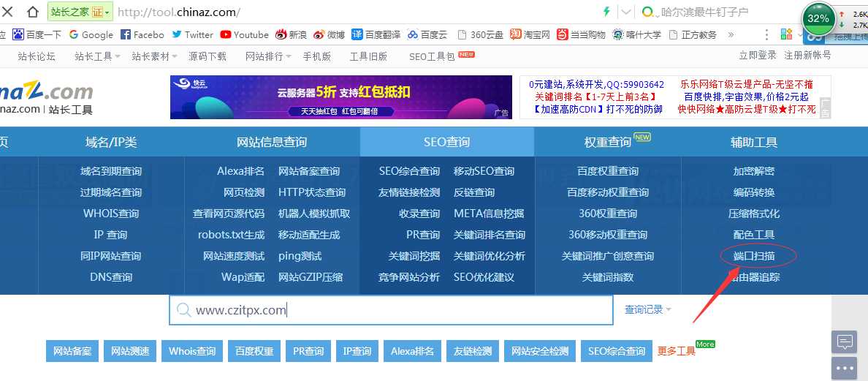Open the Facebook bookmark

[142, 34]
